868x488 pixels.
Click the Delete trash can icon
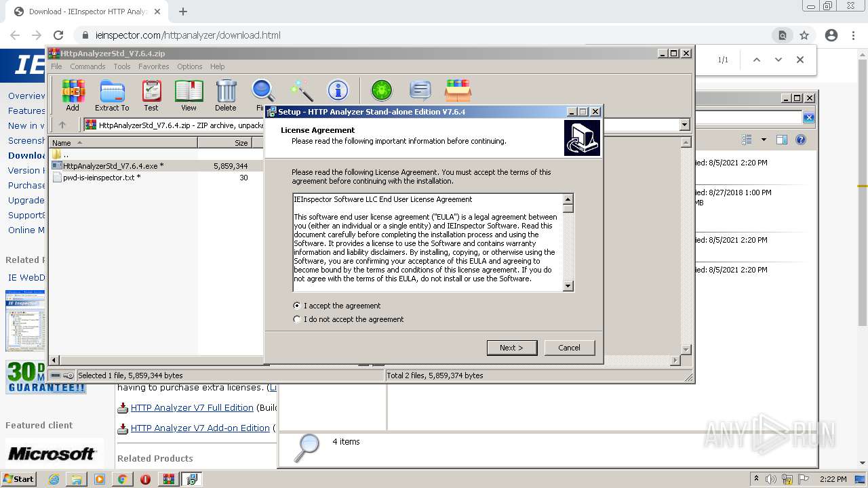226,95
